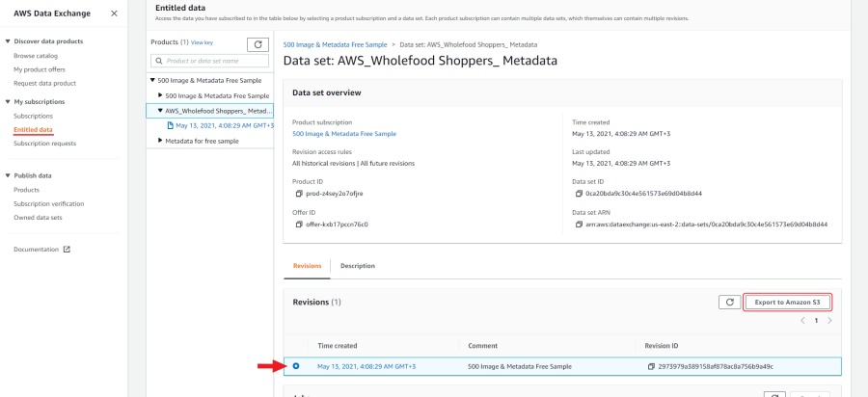Copy the Product ID value
This screenshot has height=397, width=868.
297,193
